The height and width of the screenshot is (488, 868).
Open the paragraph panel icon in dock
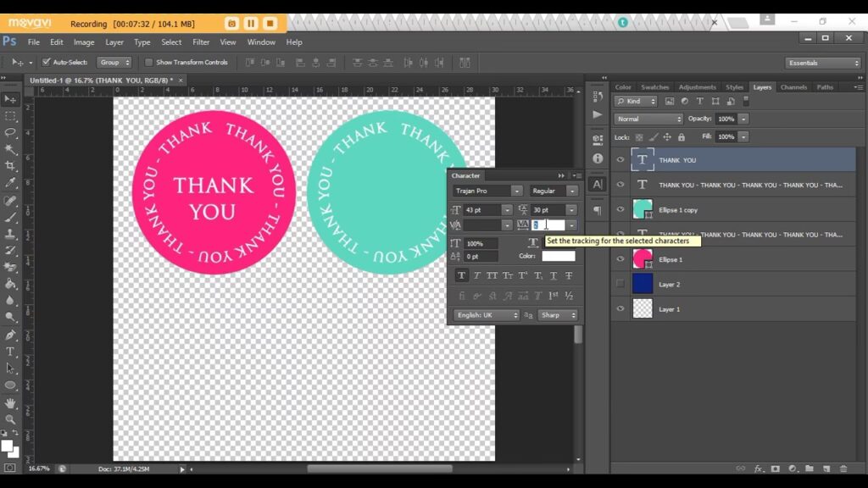(597, 210)
